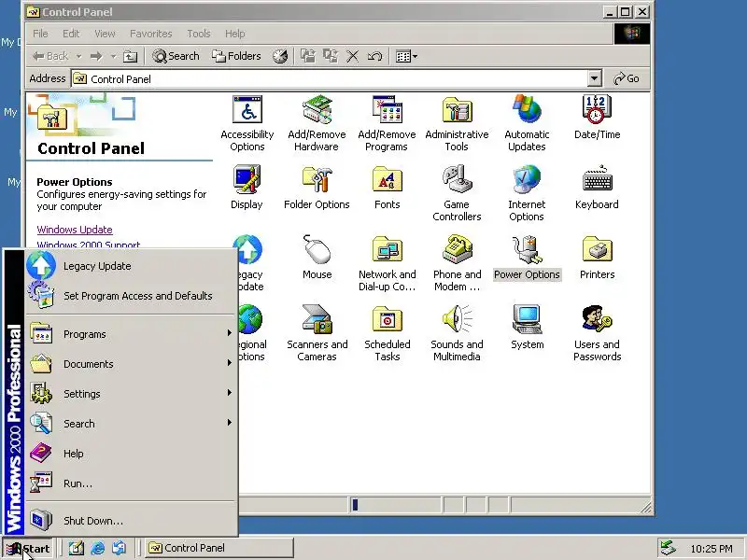This screenshot has width=747, height=560.
Task: Open Display settings icon
Action: click(247, 188)
